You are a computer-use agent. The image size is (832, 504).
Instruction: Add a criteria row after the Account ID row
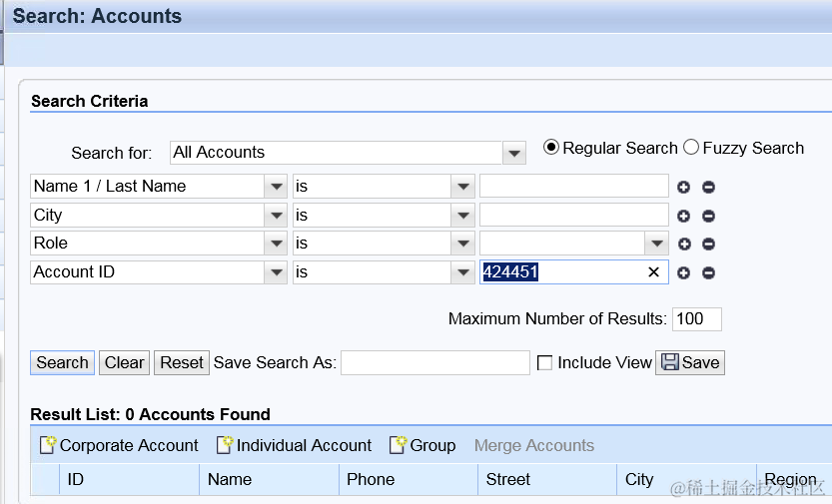point(683,272)
